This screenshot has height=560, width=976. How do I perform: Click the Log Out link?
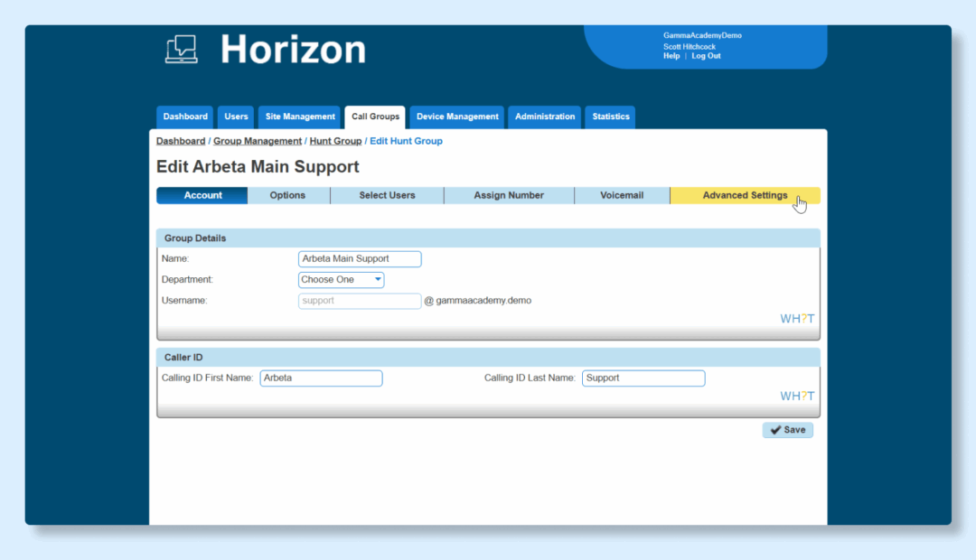(706, 56)
